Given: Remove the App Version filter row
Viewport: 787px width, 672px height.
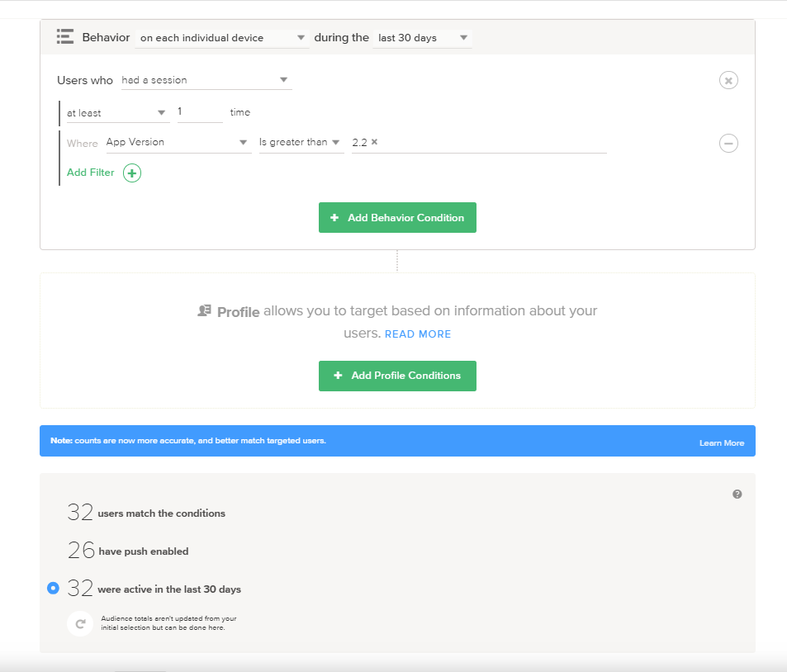Looking at the screenshot, I should 728,144.
